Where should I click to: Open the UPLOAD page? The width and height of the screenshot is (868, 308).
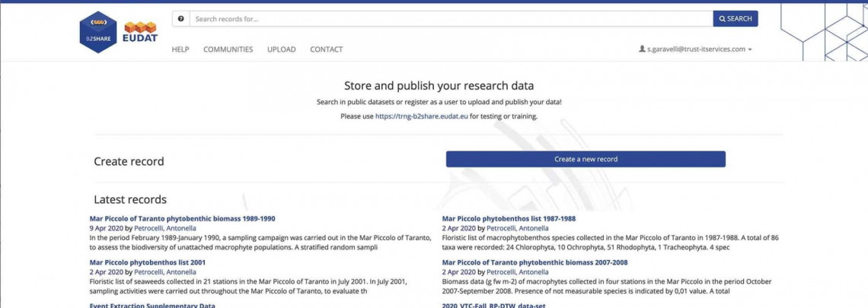pyautogui.click(x=281, y=49)
